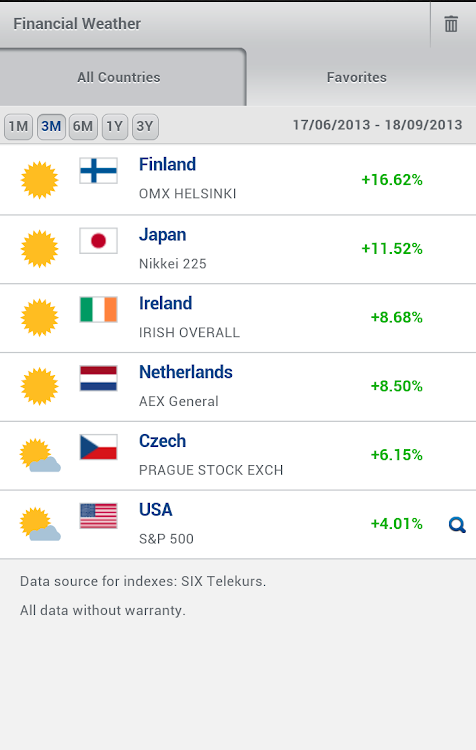Tap the Netherlands flag icon

coord(99,378)
